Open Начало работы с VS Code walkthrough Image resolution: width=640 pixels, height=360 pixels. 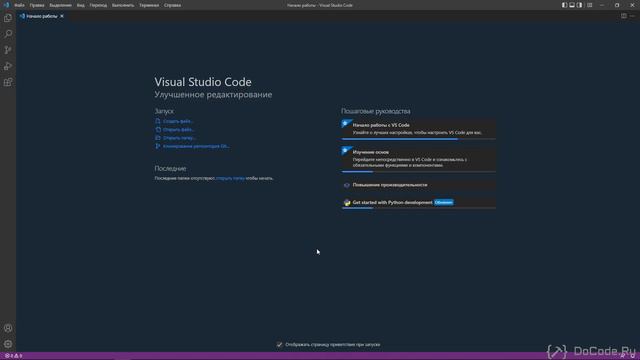[418, 129]
